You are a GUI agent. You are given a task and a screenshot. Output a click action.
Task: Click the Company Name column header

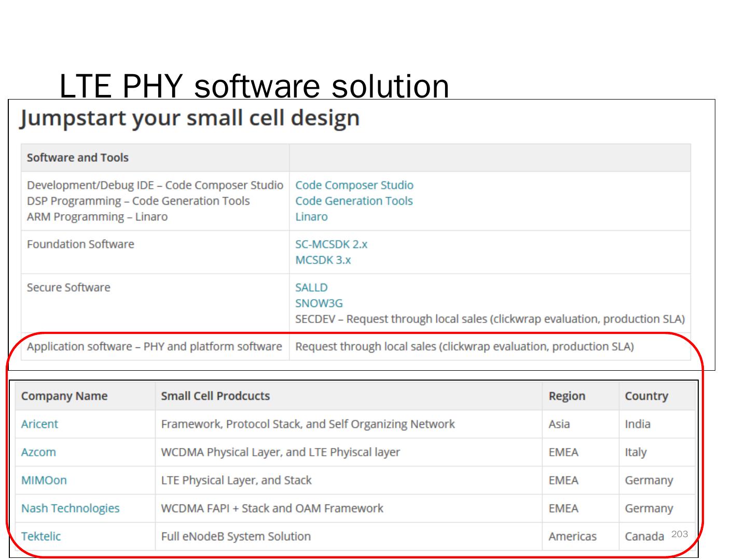click(x=64, y=396)
